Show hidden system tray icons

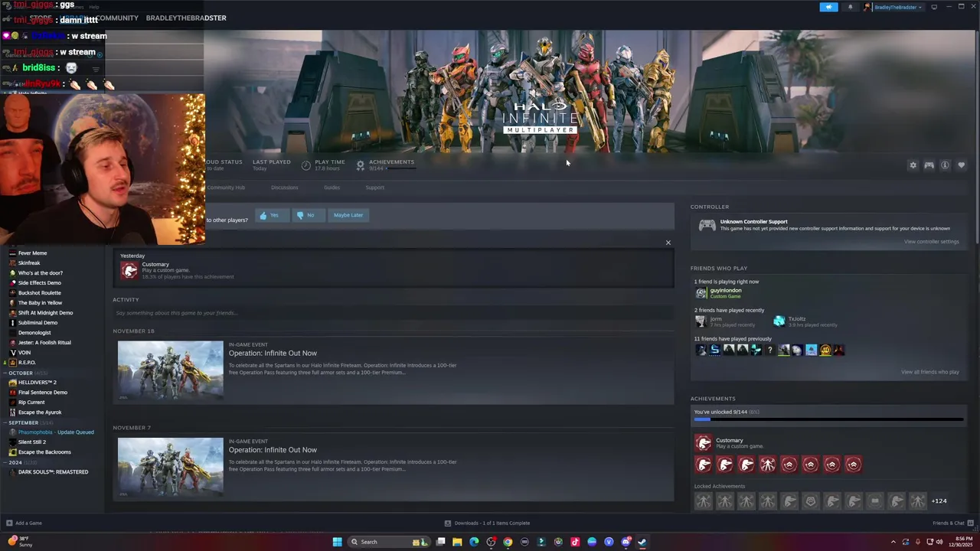coord(893,542)
